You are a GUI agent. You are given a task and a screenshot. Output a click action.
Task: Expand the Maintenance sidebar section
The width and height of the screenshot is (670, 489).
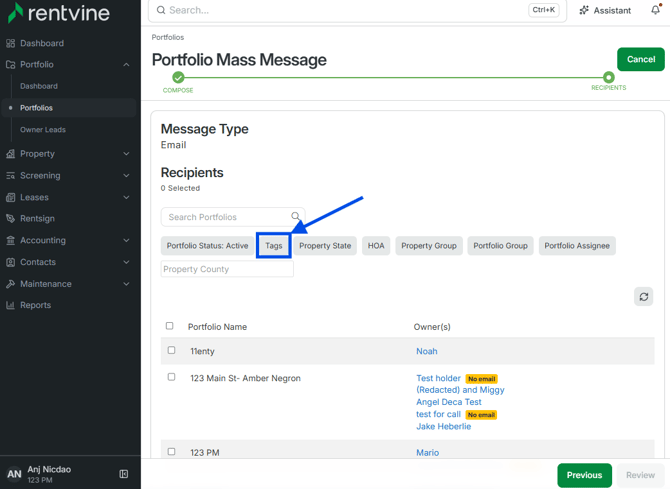(126, 284)
